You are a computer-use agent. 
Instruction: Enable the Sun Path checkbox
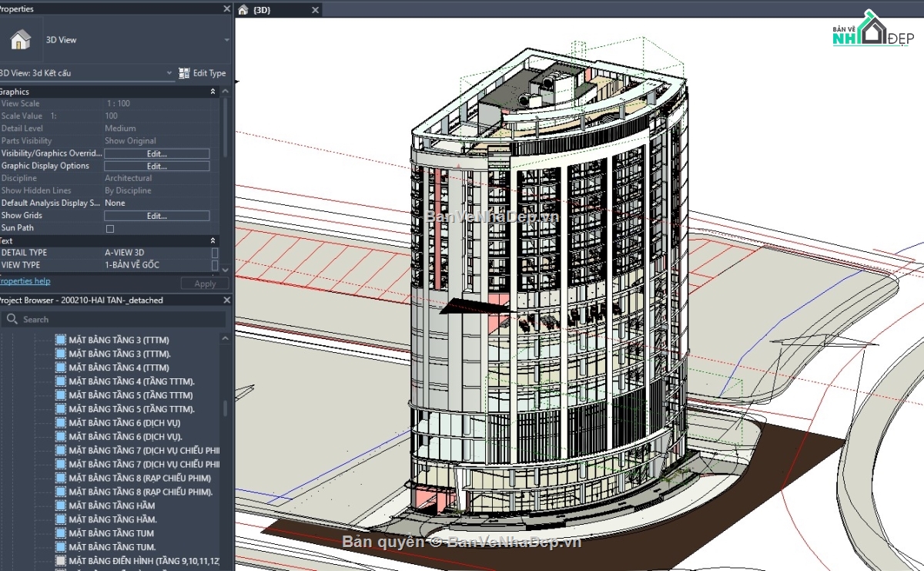[110, 227]
